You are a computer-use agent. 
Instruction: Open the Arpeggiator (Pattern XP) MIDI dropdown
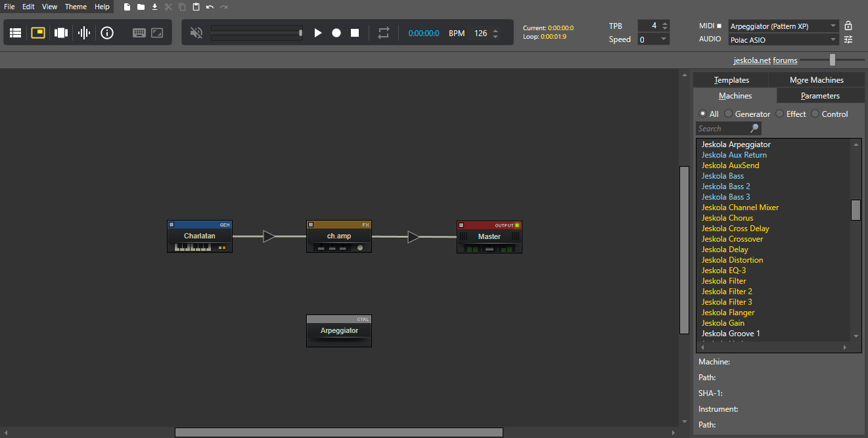click(x=783, y=26)
